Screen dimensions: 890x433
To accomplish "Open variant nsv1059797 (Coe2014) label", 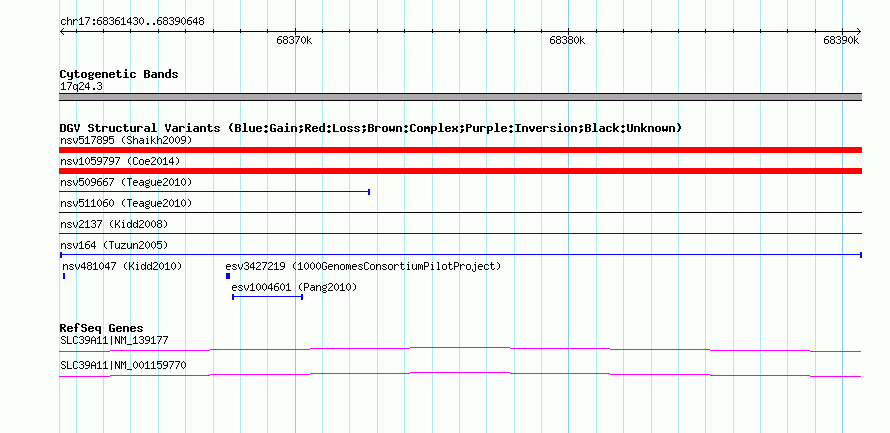I will click(120, 161).
